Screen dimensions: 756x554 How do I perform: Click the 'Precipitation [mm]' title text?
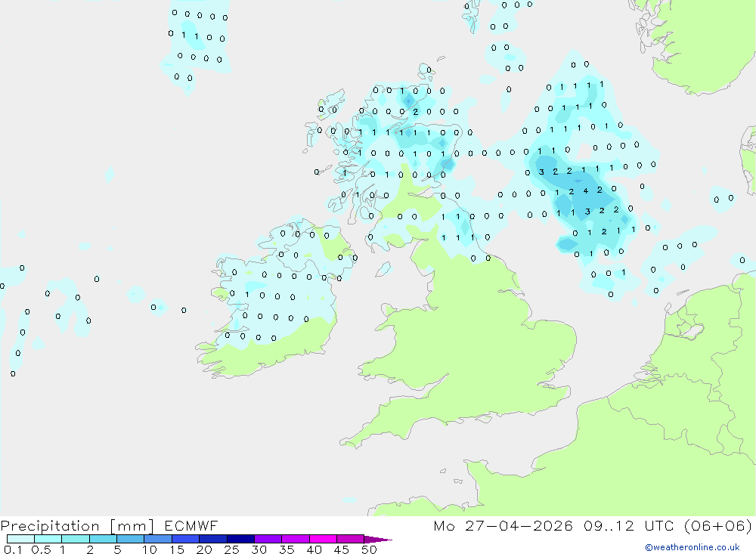point(78,526)
